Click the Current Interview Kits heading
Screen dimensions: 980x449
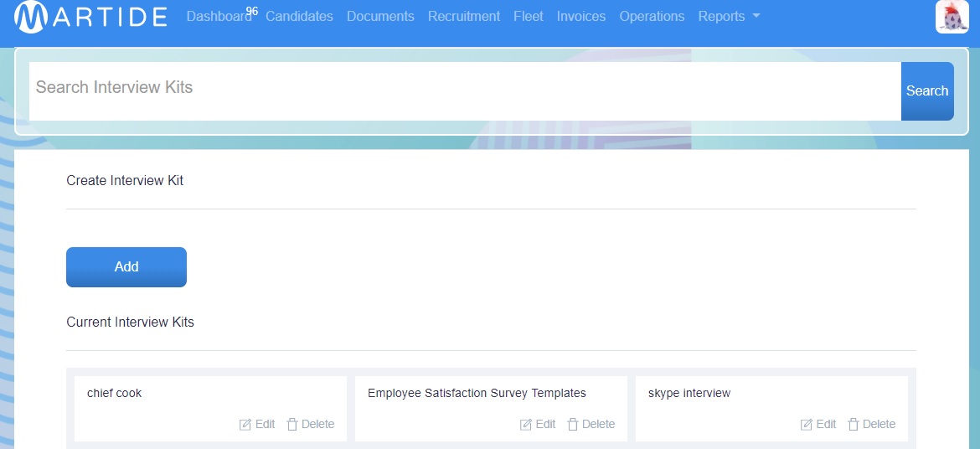click(130, 323)
